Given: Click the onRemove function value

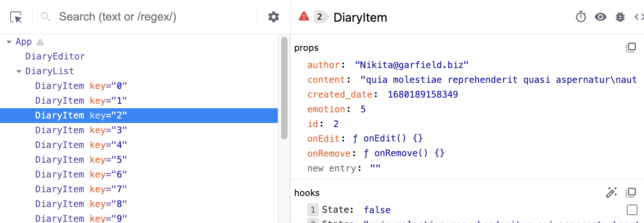Looking at the screenshot, I should 404,153.
